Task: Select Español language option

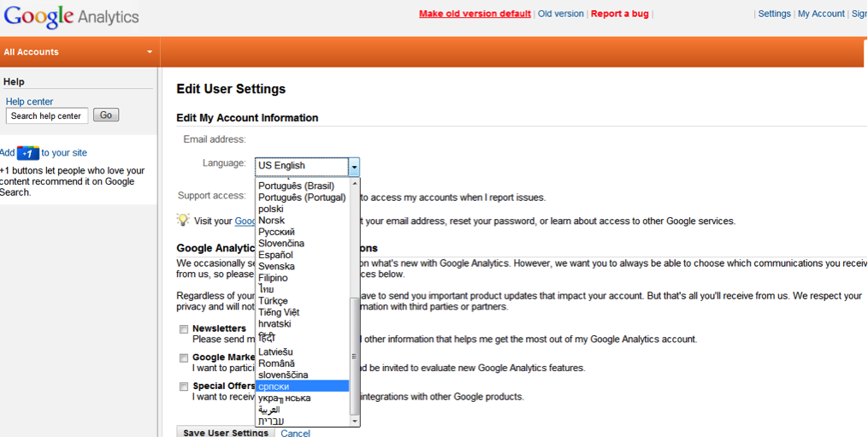Action: coord(302,256)
